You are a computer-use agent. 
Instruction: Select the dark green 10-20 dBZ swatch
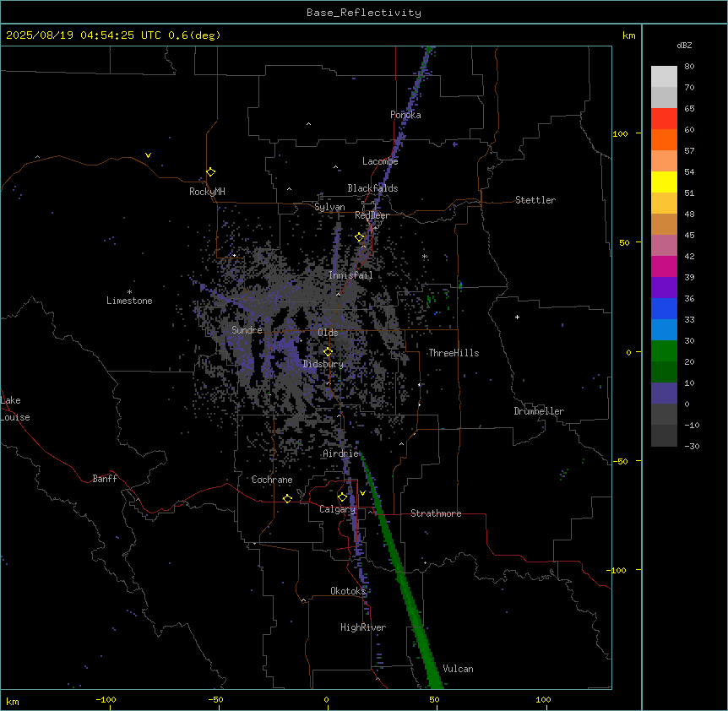tap(664, 372)
